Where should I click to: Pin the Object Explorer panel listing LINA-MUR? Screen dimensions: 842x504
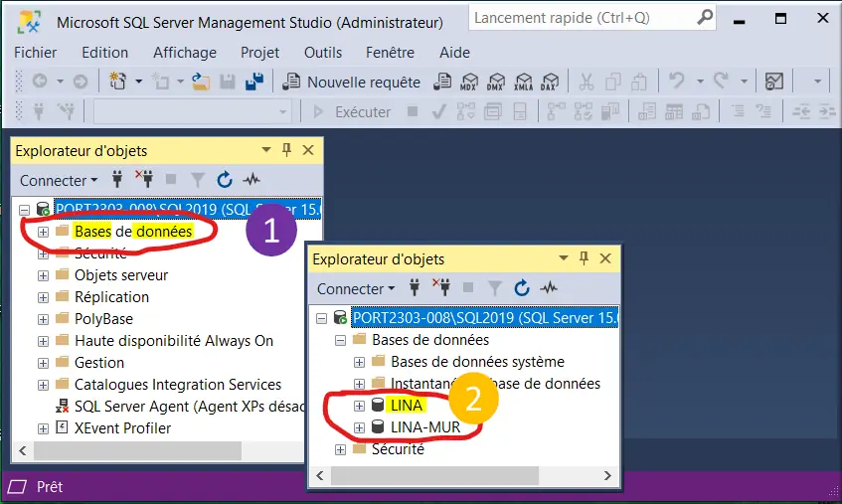584,258
